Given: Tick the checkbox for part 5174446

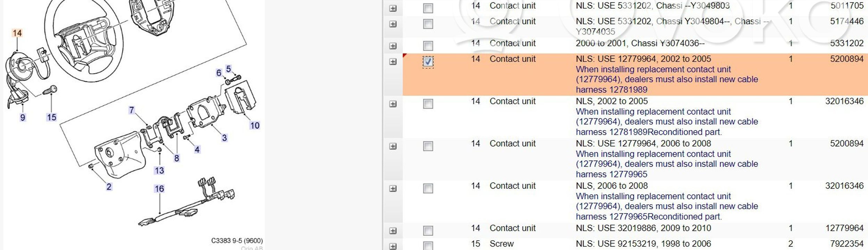Looking at the screenshot, I should 428,24.
